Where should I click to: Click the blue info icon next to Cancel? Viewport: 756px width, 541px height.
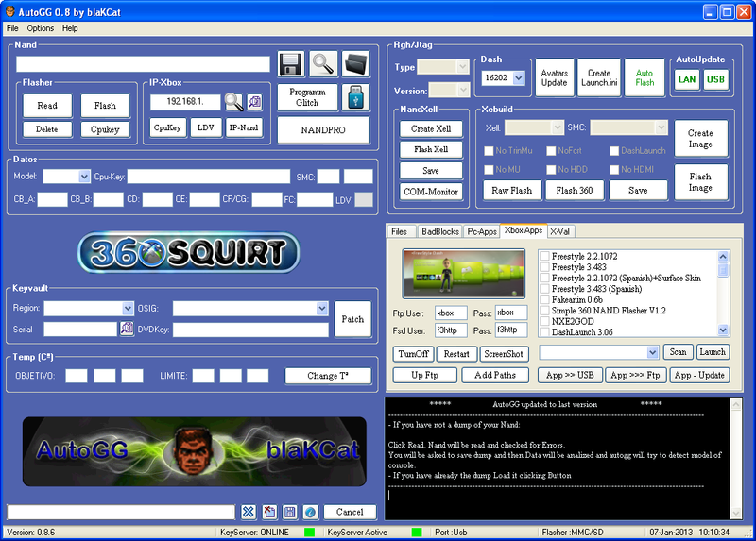[x=310, y=512]
